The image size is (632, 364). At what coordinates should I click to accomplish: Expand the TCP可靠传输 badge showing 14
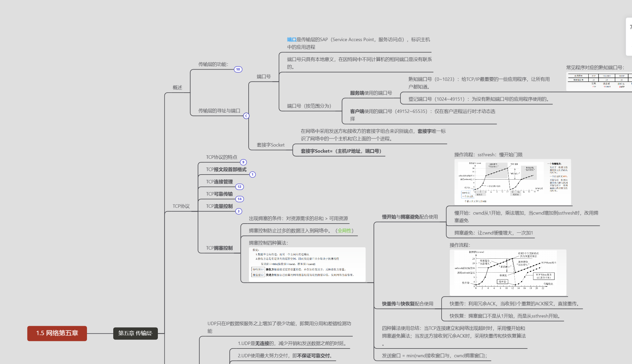pos(239,199)
